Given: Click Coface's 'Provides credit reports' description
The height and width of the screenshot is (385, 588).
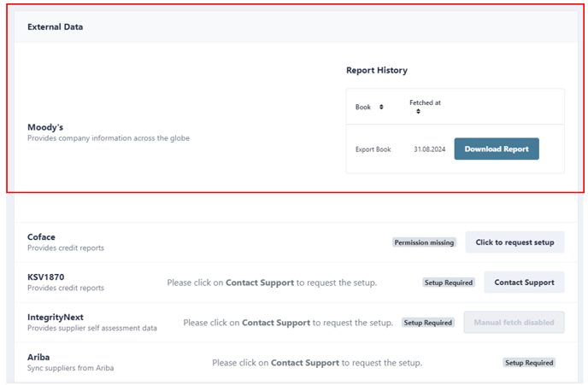Looking at the screenshot, I should [x=66, y=248].
